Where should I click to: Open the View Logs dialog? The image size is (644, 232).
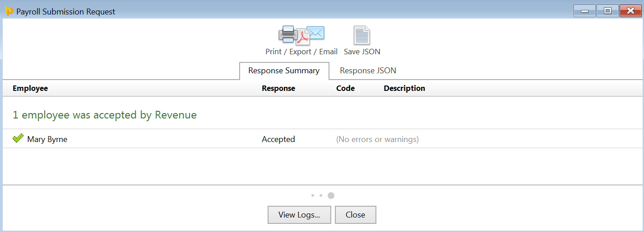(x=299, y=215)
